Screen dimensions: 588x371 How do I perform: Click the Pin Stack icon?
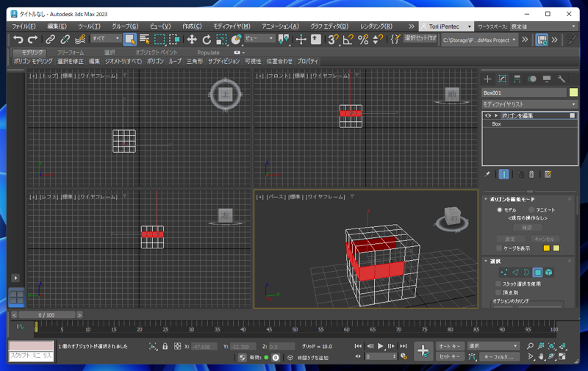click(487, 174)
